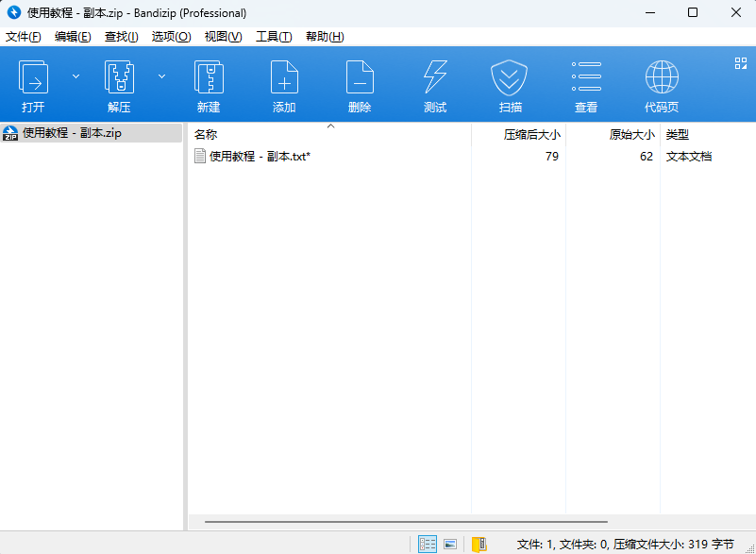Viewport: 756px width, 554px height.
Task: Select 使用教程 - 副本.zip in the tree
Action: point(92,132)
